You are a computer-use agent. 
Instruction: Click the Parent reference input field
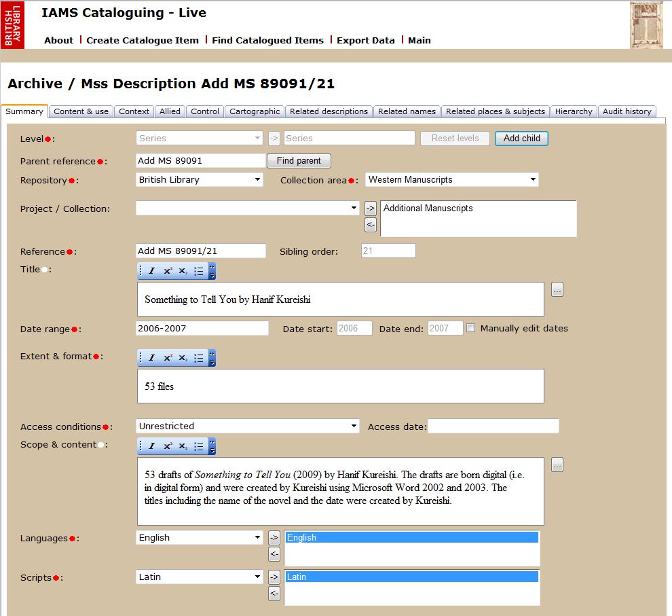(x=200, y=161)
